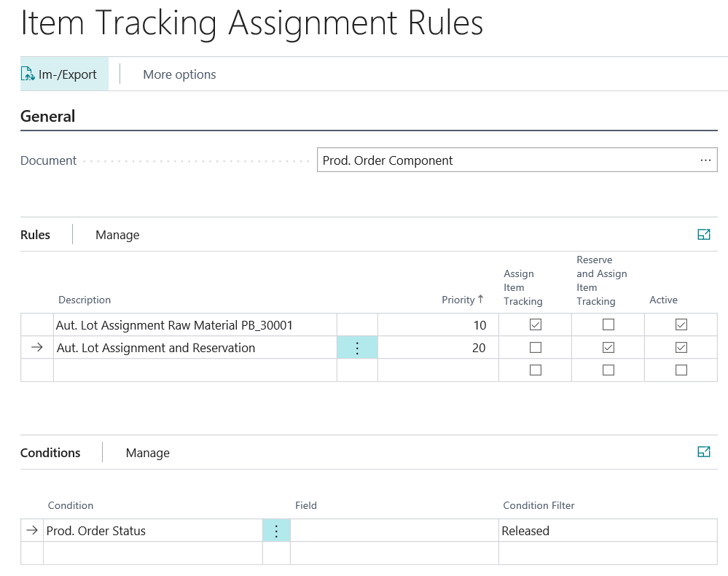The width and height of the screenshot is (728, 576).
Task: Select Aut. Lot Assignment Raw Material PB_30001 description
Action: pyautogui.click(x=195, y=325)
